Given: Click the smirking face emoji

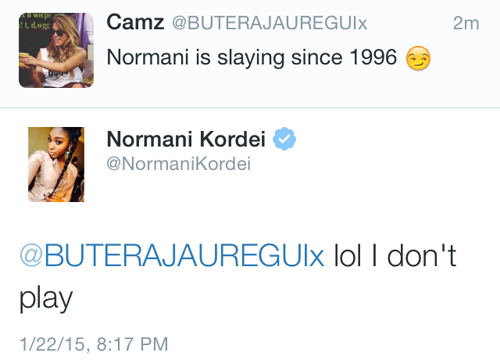Looking at the screenshot, I should pyautogui.click(x=418, y=58).
